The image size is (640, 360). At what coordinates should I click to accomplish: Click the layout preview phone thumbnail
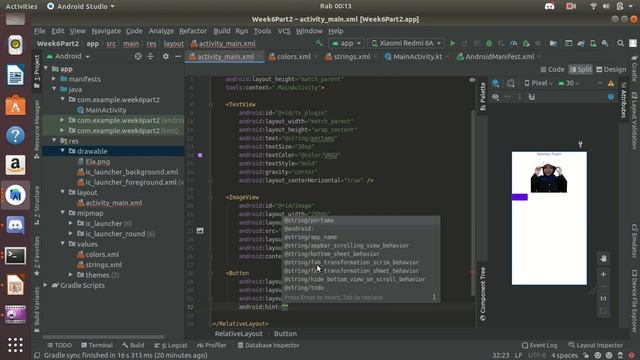point(549,218)
